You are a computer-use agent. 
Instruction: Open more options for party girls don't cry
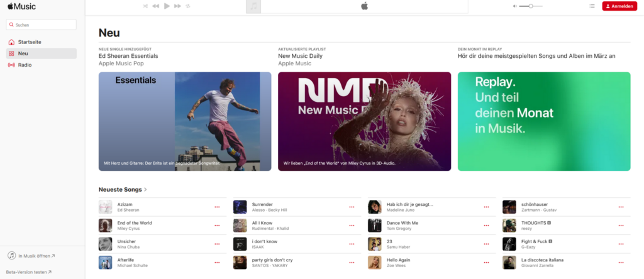352,263
